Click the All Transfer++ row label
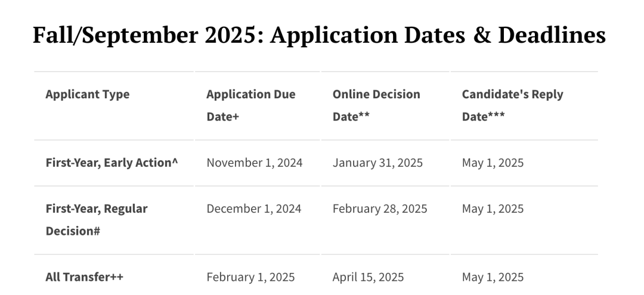 tap(84, 277)
